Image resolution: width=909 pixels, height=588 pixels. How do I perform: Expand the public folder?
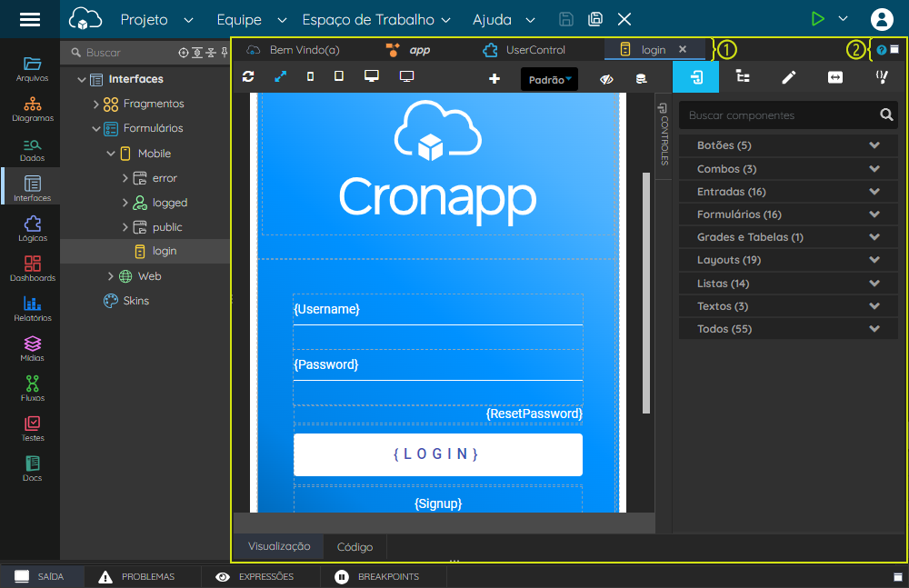125,227
